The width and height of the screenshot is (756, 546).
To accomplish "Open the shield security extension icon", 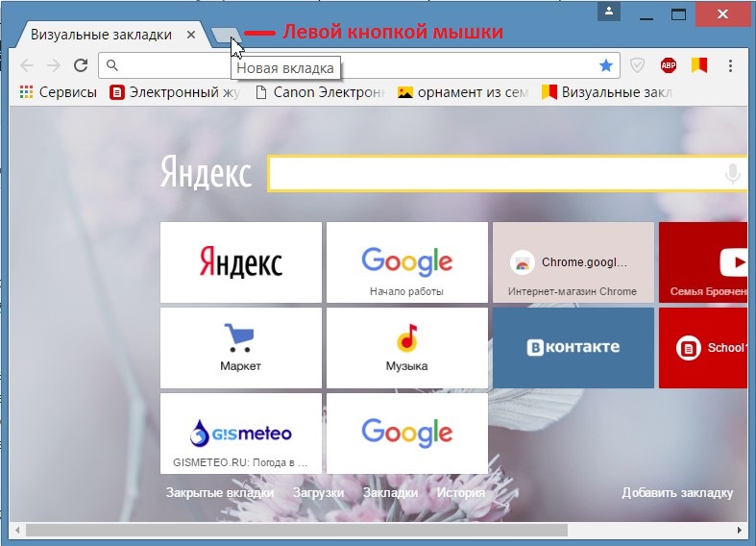I will (x=638, y=65).
